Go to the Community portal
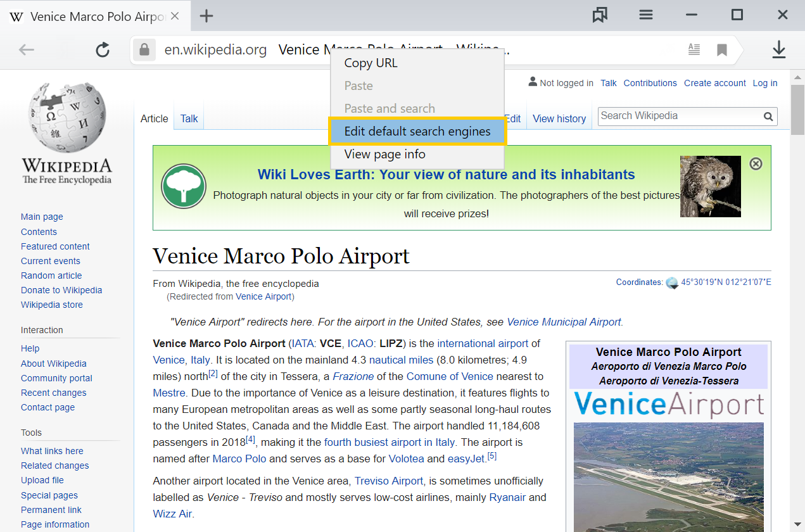Screen dimensions: 805x532 coord(56,378)
